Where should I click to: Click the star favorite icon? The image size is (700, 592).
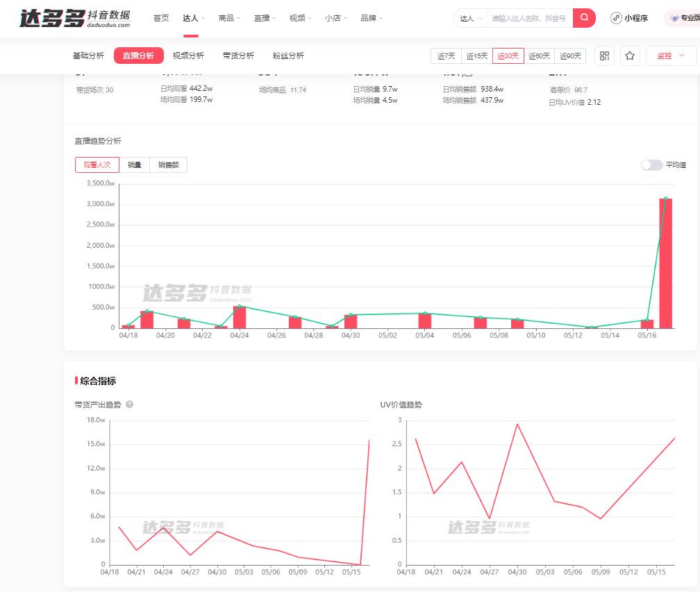point(629,55)
